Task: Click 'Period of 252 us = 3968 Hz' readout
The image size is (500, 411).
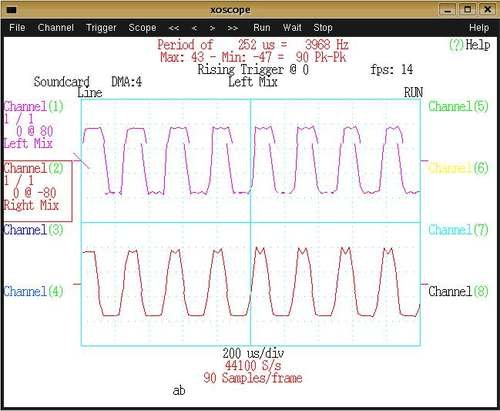Action: [253, 45]
